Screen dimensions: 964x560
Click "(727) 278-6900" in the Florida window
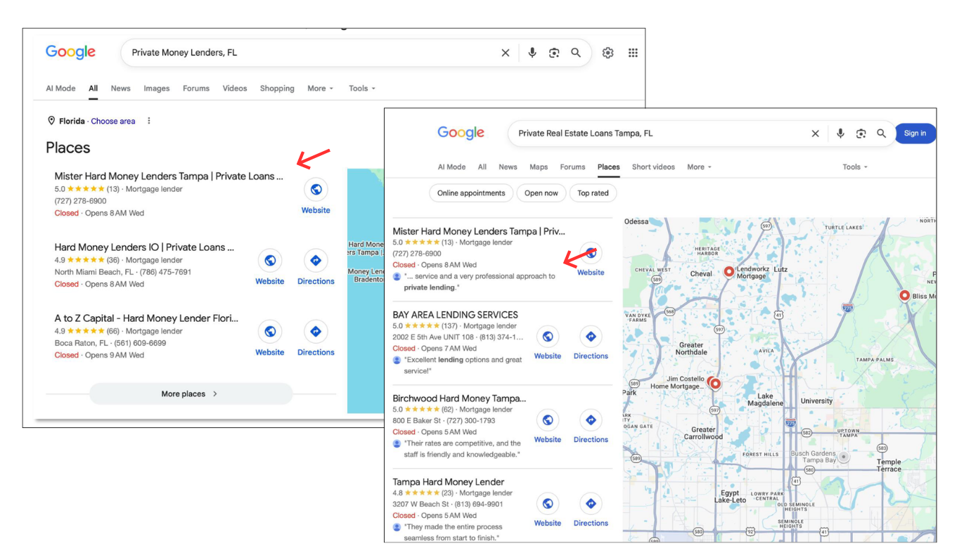pos(81,201)
